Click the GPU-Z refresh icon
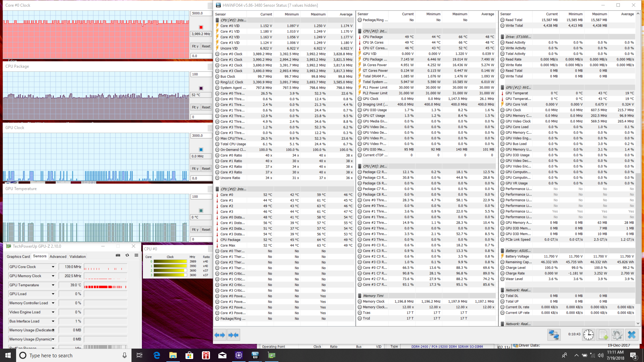Screen dimensions: 644x362 pyautogui.click(x=127, y=255)
